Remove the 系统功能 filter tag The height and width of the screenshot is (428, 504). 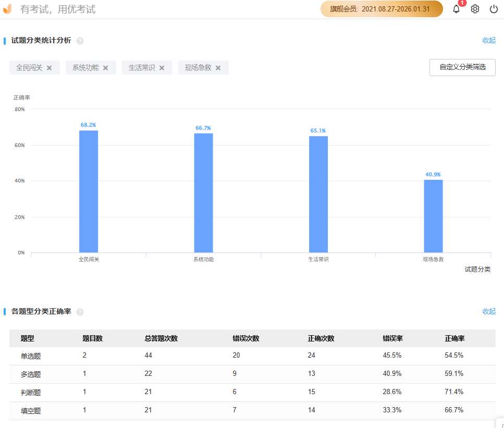coord(106,68)
